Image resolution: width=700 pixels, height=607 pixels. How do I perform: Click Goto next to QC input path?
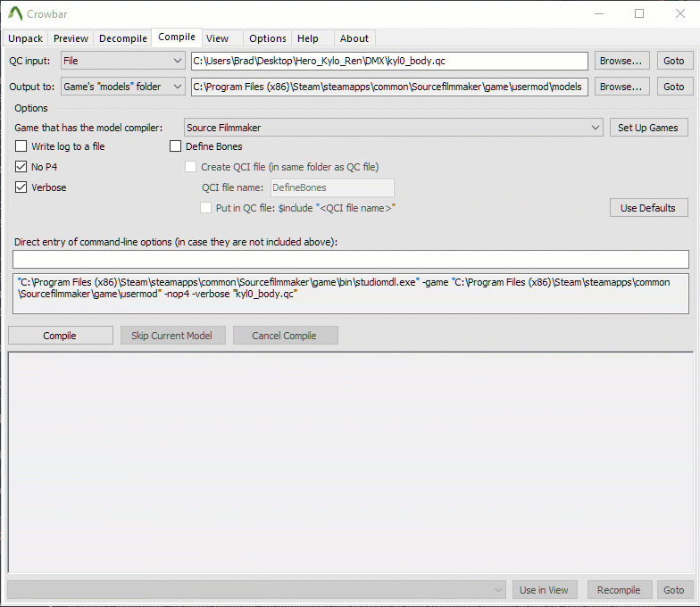(x=674, y=61)
